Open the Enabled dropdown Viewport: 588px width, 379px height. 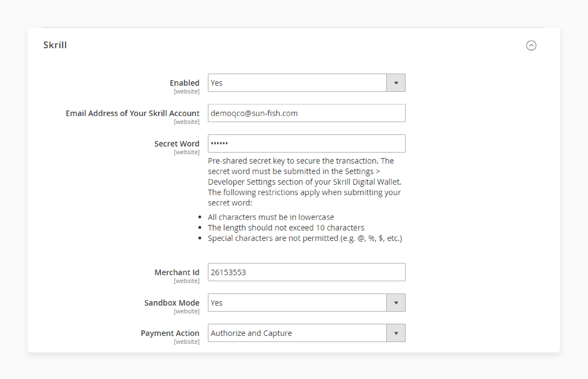307,83
